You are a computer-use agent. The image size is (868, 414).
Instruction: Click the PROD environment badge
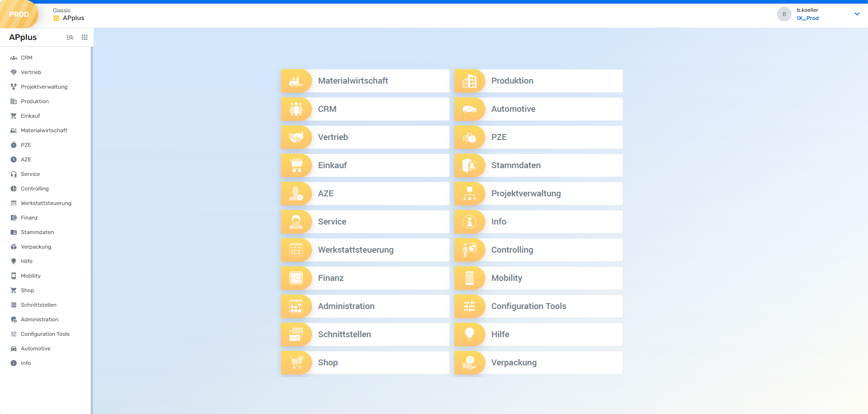point(18,14)
